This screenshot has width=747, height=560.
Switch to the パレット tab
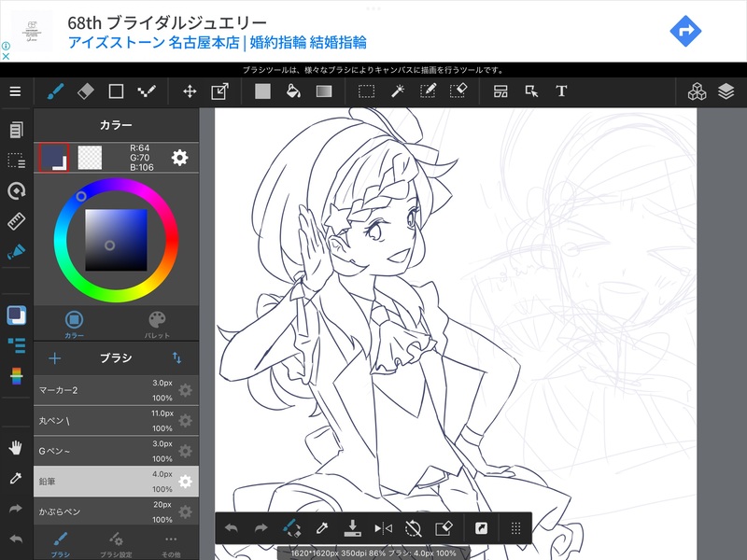(157, 325)
